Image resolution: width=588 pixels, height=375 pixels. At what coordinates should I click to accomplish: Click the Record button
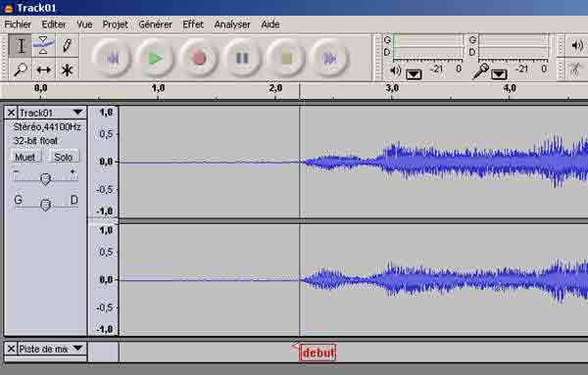198,59
